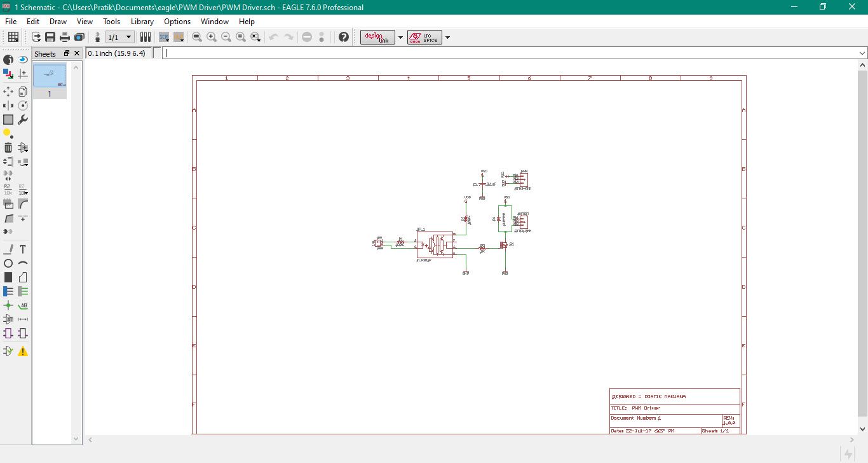Choose the Text tool

pos(23,249)
